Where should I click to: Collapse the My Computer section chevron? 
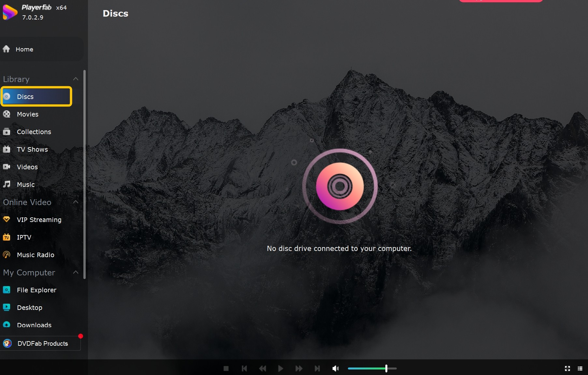click(76, 272)
